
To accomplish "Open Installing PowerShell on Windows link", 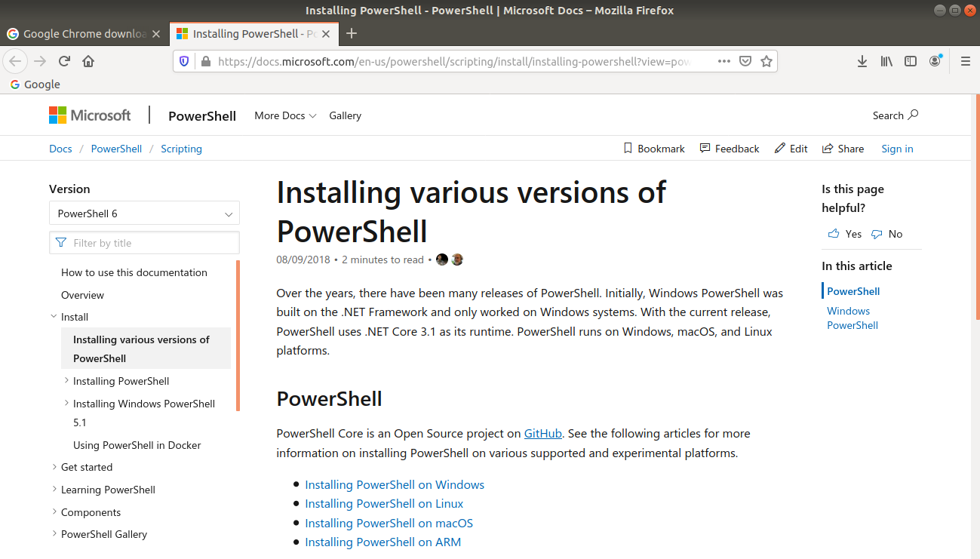I will tap(395, 484).
